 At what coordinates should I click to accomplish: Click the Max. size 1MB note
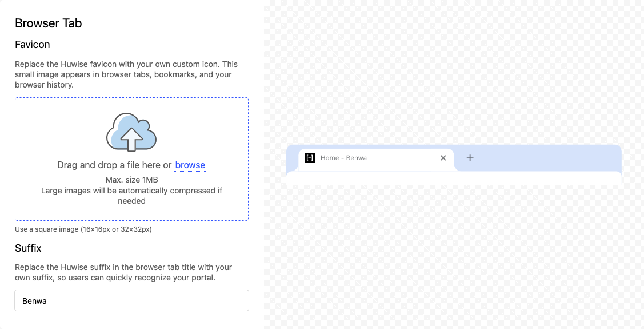click(x=131, y=180)
